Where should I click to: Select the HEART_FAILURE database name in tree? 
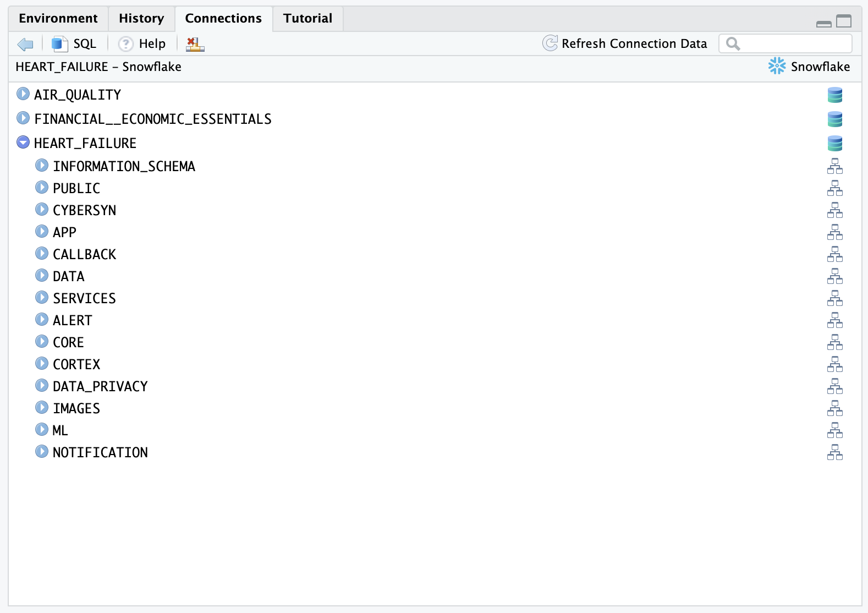tap(85, 144)
